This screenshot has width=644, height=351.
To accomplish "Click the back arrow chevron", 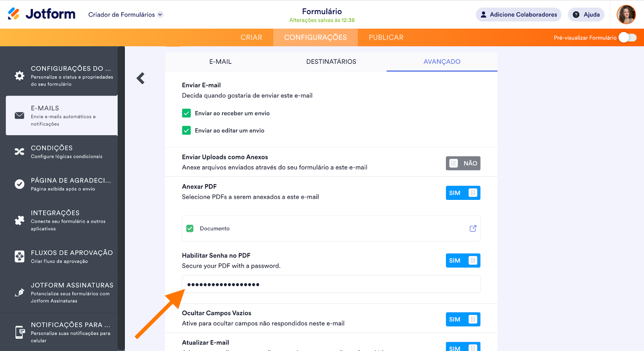I will 140,78.
